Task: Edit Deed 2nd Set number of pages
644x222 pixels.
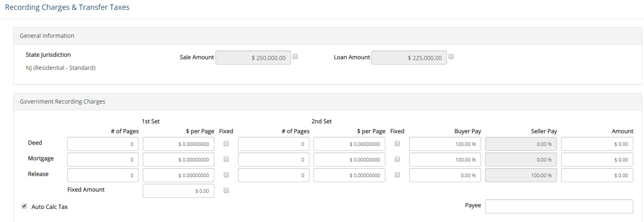Action: [274, 144]
